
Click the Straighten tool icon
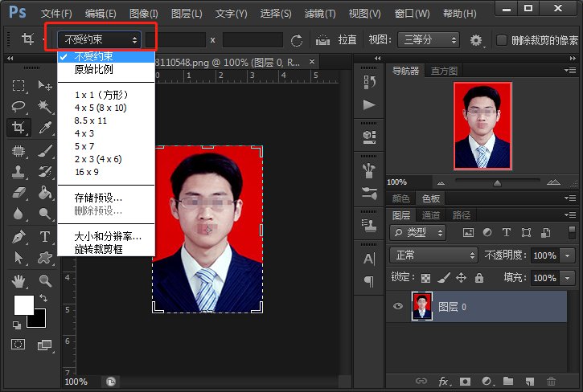[x=322, y=39]
